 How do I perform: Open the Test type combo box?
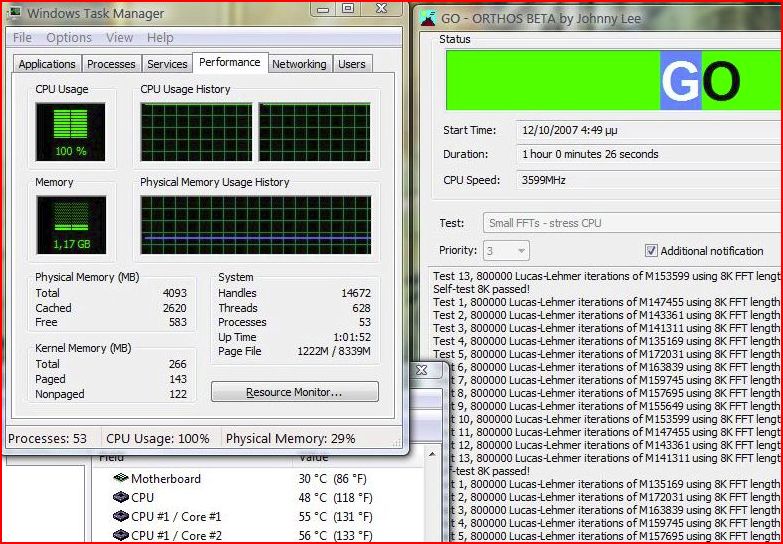tap(632, 223)
